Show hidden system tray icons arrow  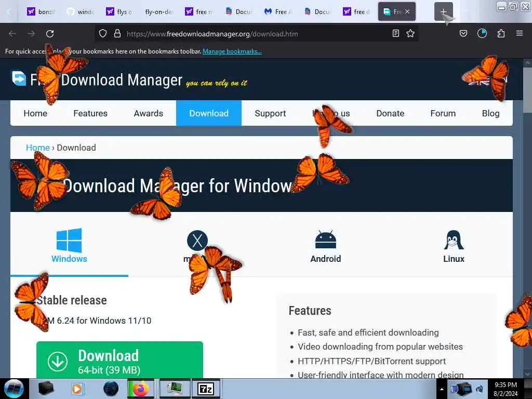(x=442, y=389)
